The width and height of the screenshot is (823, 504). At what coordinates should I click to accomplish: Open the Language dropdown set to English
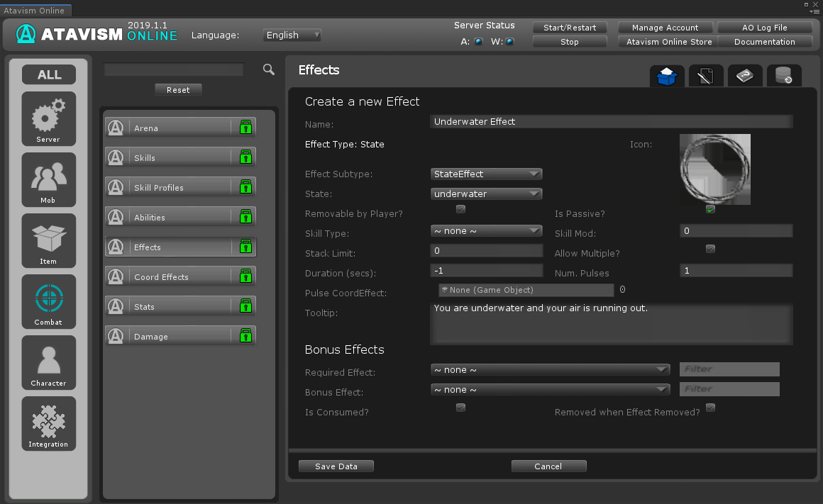(x=292, y=35)
